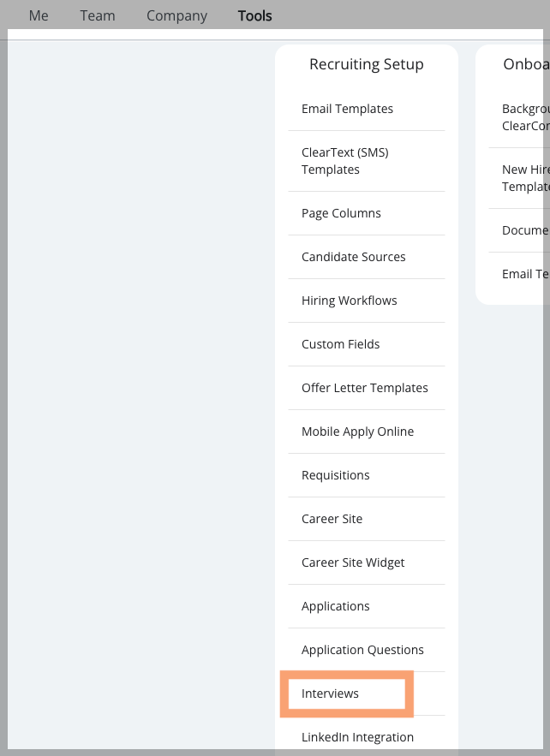Open the Me tab
This screenshot has height=756, width=550.
point(39,16)
